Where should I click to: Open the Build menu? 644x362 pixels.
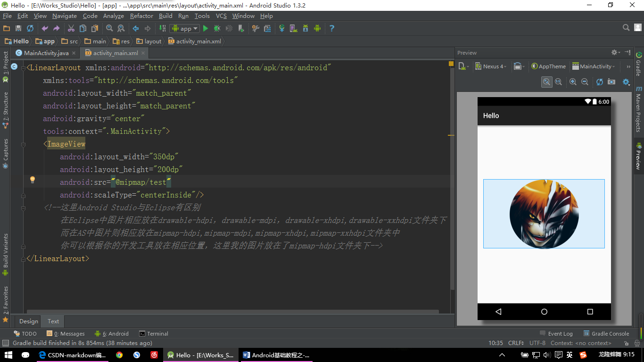[165, 16]
